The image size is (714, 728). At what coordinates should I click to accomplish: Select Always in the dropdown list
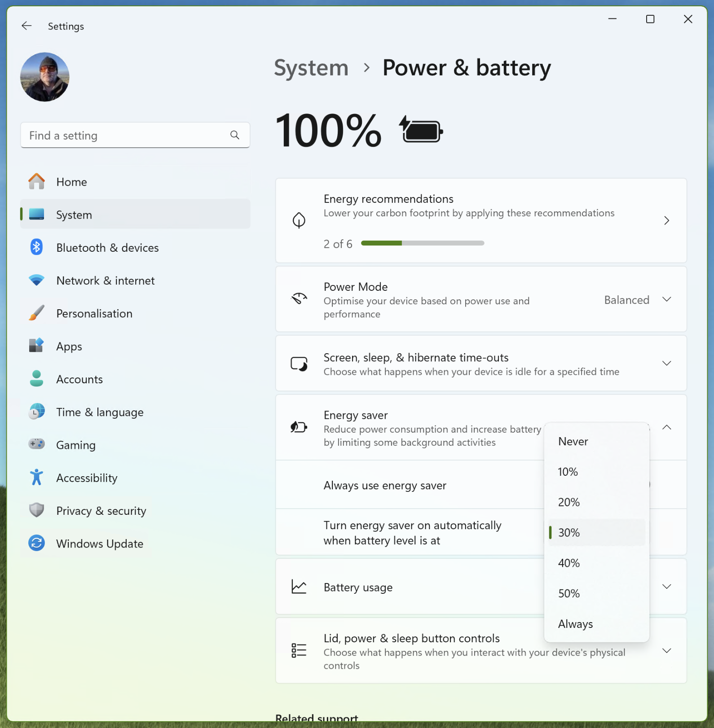tap(597, 624)
